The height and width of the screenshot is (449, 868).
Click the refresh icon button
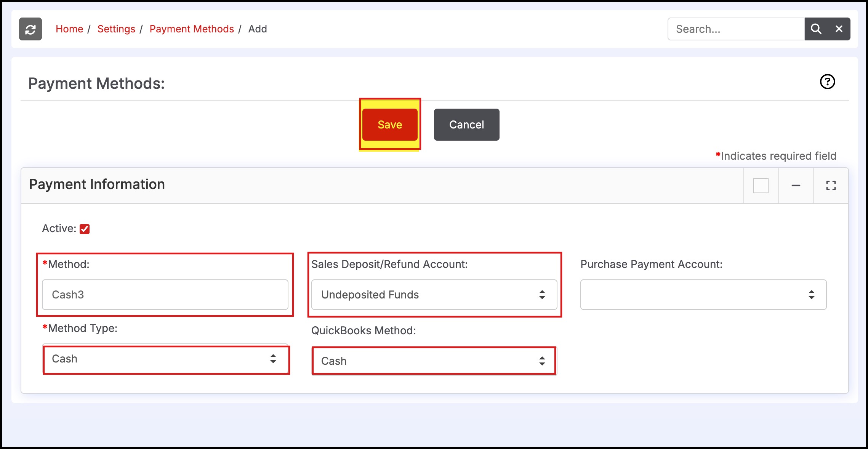pyautogui.click(x=30, y=29)
